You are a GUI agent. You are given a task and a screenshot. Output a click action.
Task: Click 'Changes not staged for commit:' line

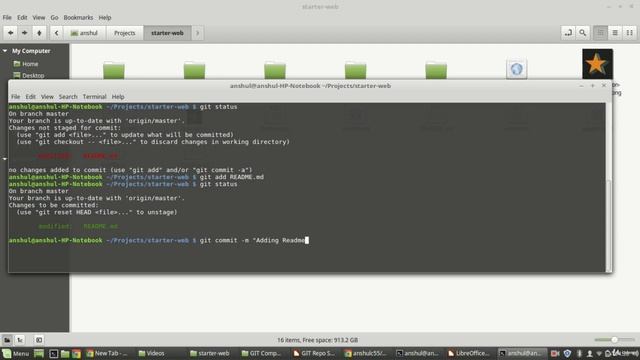coord(65,128)
